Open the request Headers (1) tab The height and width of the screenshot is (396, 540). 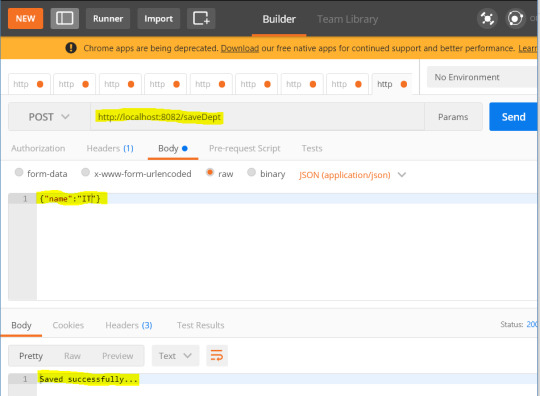click(x=110, y=148)
